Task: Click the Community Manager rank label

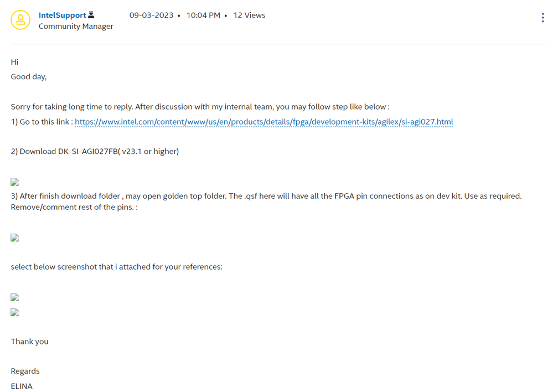Action: pyautogui.click(x=76, y=27)
